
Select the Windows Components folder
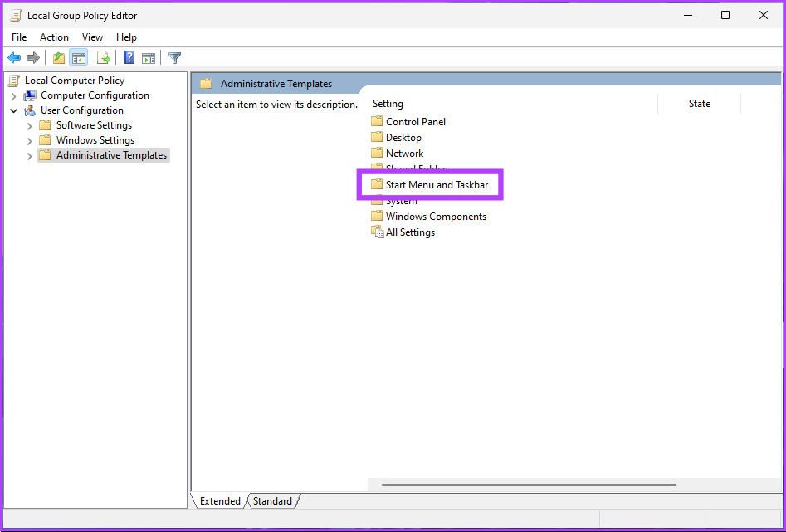click(436, 217)
